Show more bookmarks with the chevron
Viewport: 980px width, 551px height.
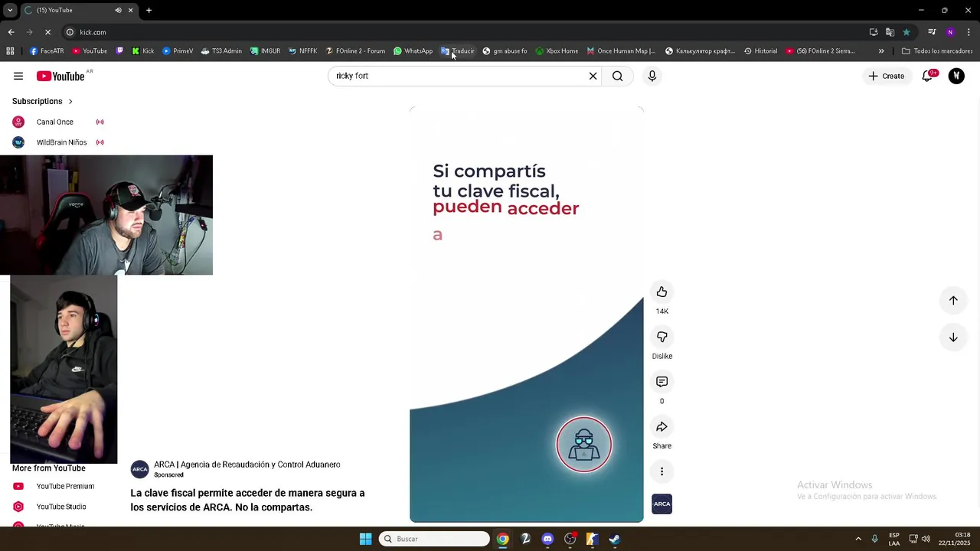click(881, 51)
